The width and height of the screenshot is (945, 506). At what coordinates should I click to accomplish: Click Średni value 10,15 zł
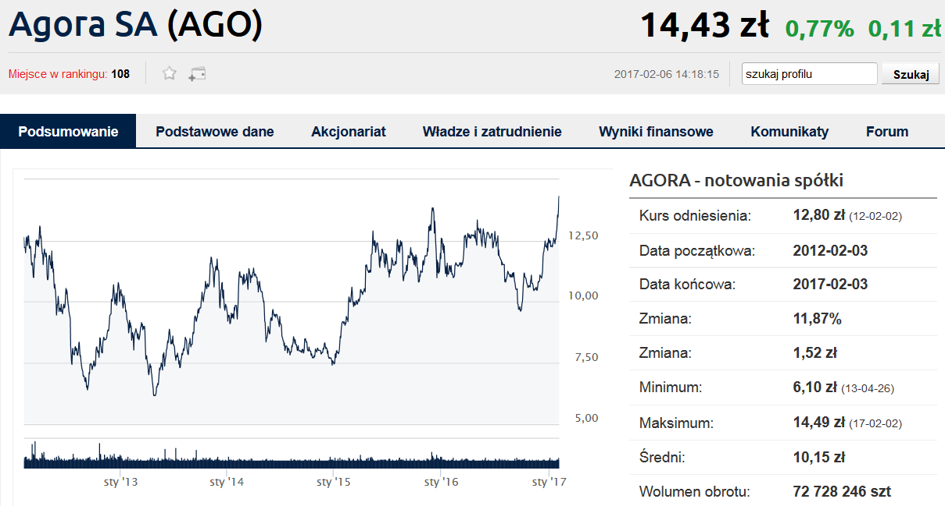click(818, 457)
